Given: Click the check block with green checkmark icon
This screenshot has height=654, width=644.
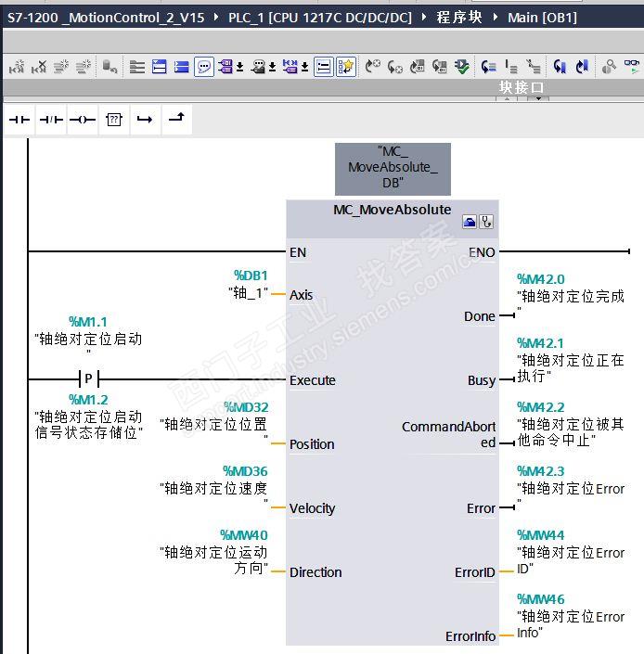Looking at the screenshot, I should (x=462, y=67).
